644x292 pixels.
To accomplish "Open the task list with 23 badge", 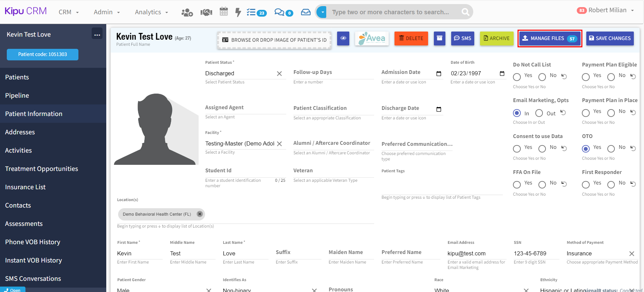I will [256, 13].
